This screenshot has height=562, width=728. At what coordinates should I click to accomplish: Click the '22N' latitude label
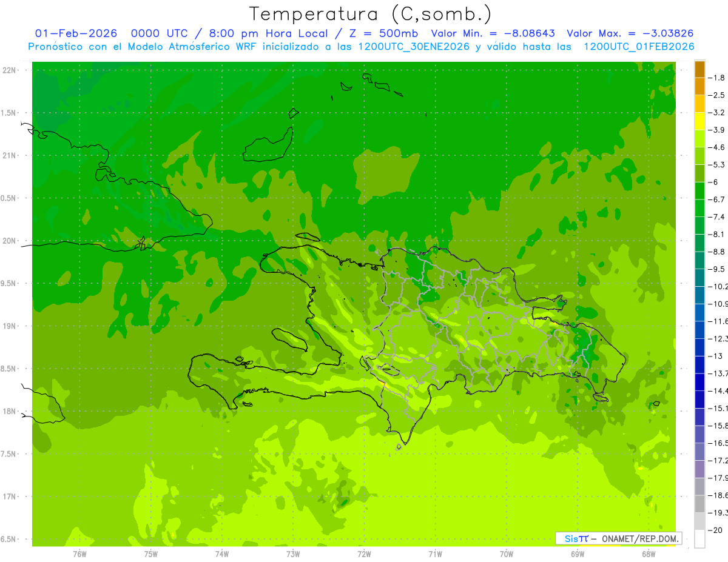tap(10, 70)
